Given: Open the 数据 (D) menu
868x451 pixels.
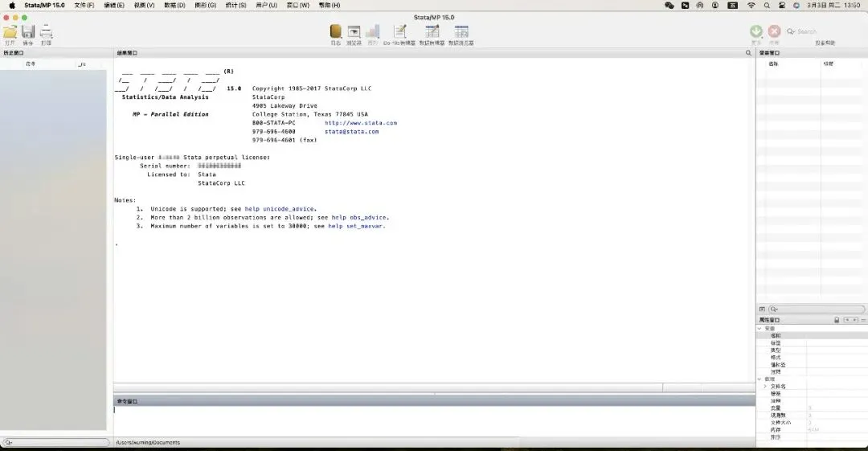Looking at the screenshot, I should point(174,5).
